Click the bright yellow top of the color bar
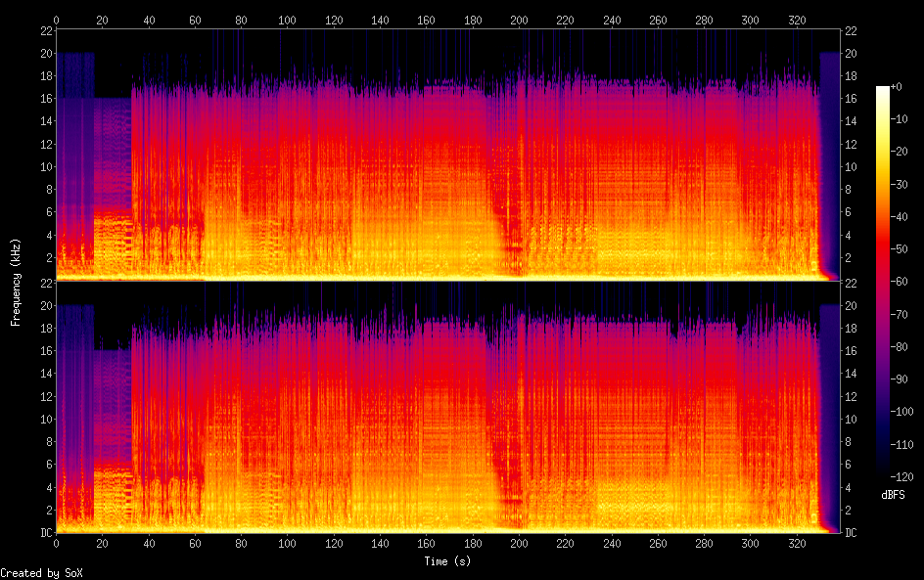The height and width of the screenshot is (580, 924). pyautogui.click(x=883, y=91)
